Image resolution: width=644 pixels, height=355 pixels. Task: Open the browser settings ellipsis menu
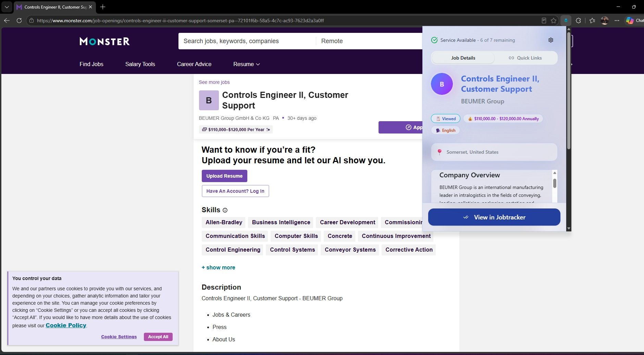pos(617,21)
